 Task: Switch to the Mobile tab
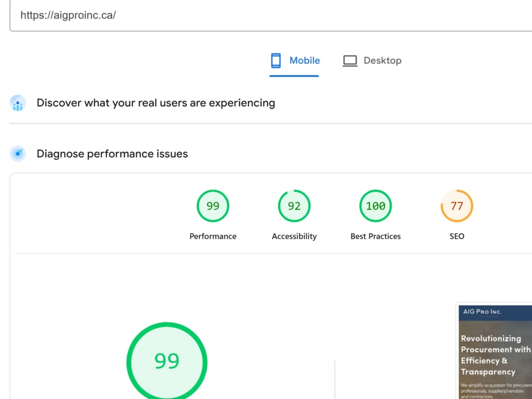click(295, 61)
